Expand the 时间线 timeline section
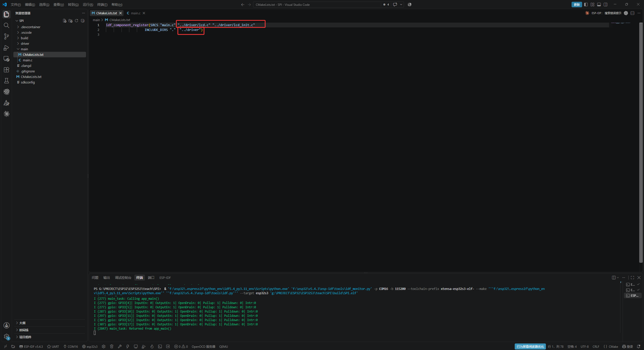The height and width of the screenshot is (350, 644). (x=50, y=330)
